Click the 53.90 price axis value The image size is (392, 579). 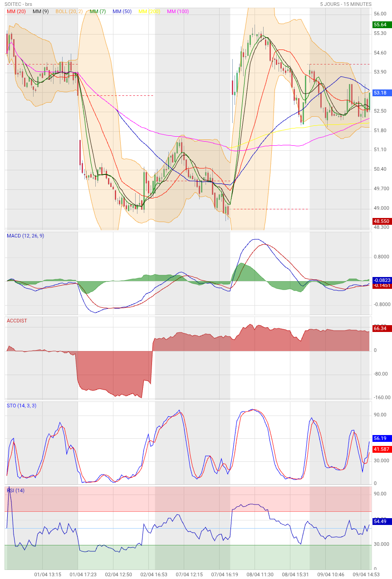[x=380, y=72]
